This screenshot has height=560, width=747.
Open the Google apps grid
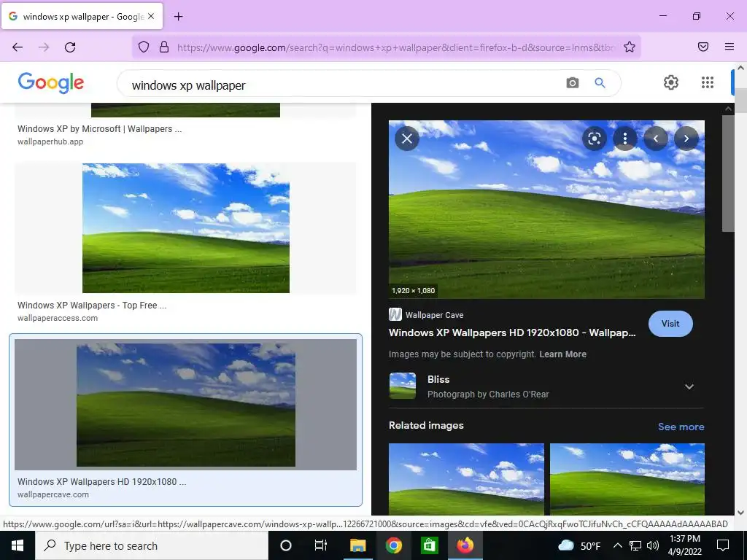pos(708,82)
